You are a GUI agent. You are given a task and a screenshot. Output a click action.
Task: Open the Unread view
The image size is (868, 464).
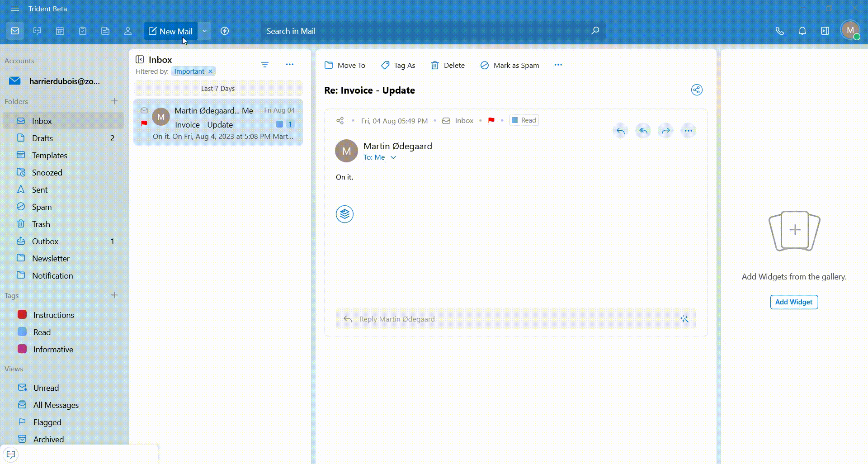(46, 388)
